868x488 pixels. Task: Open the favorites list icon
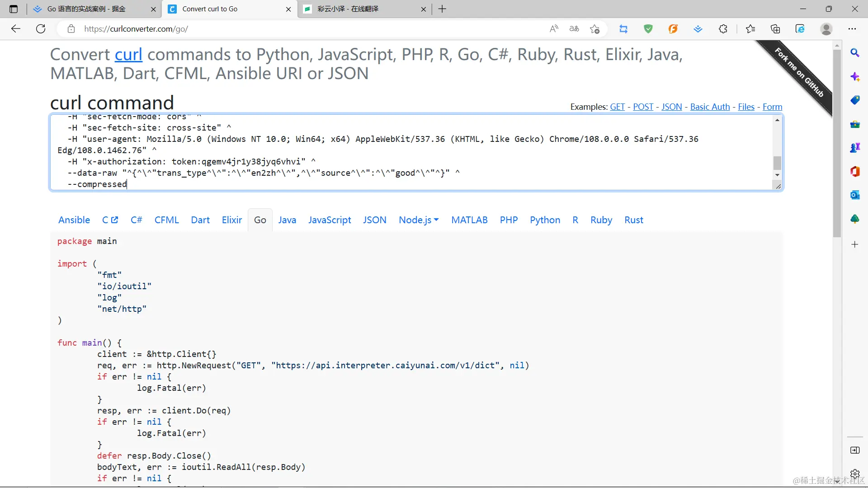[x=750, y=29]
